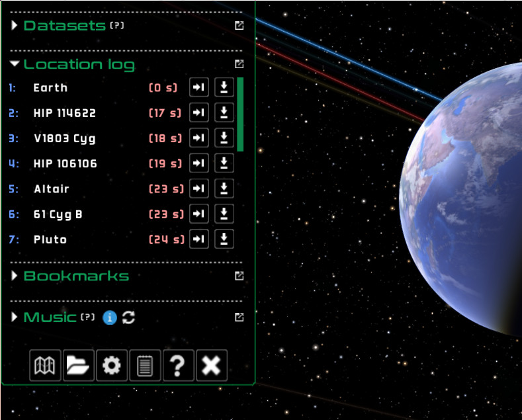Select Pluto log entry
This screenshot has width=522, height=420.
(50, 239)
